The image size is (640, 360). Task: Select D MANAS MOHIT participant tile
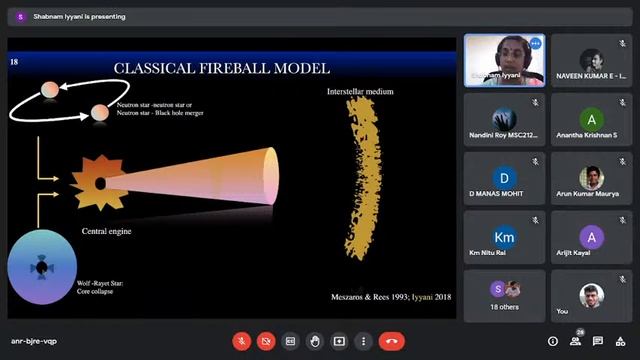pos(504,178)
